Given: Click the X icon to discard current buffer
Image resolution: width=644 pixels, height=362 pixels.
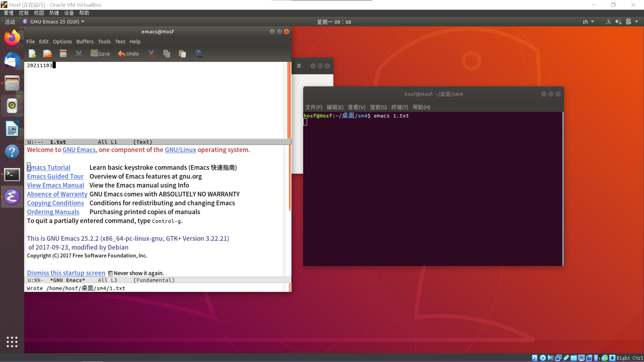Looking at the screenshot, I should pos(79,54).
